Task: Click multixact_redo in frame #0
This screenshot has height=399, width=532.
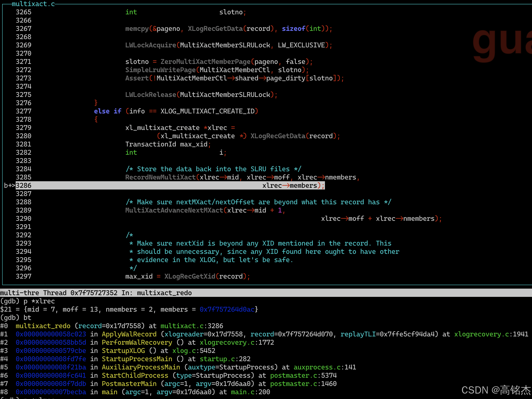Action: [x=43, y=326]
